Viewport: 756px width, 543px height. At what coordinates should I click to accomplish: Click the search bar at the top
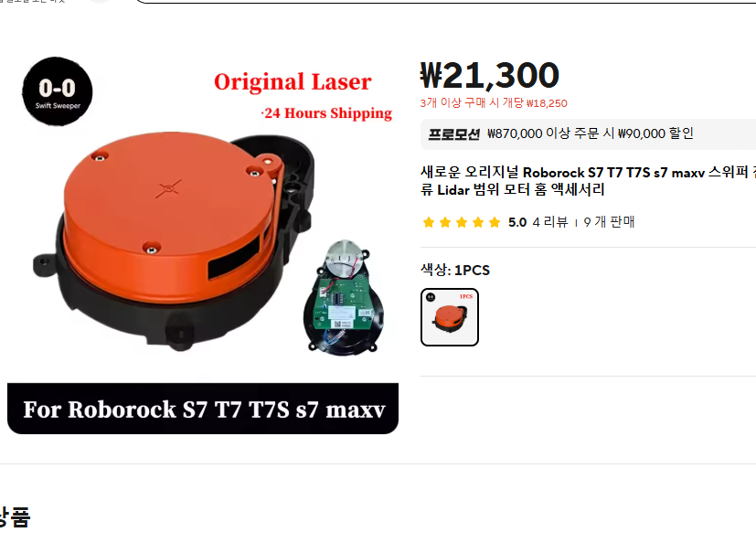(x=443, y=2)
